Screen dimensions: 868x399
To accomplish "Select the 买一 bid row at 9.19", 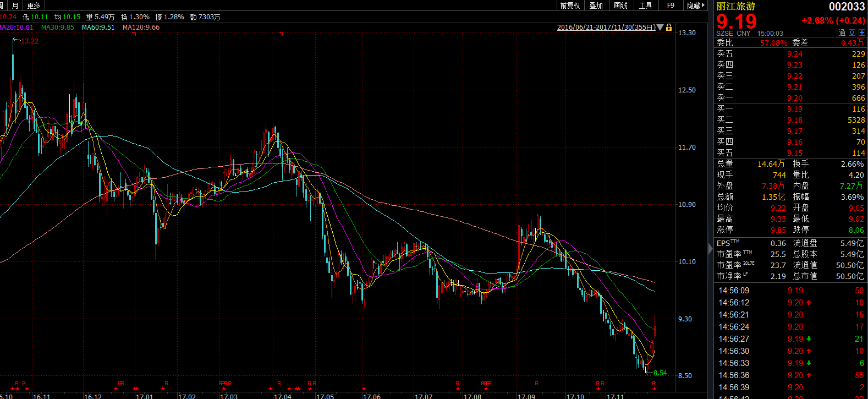I will [790, 109].
